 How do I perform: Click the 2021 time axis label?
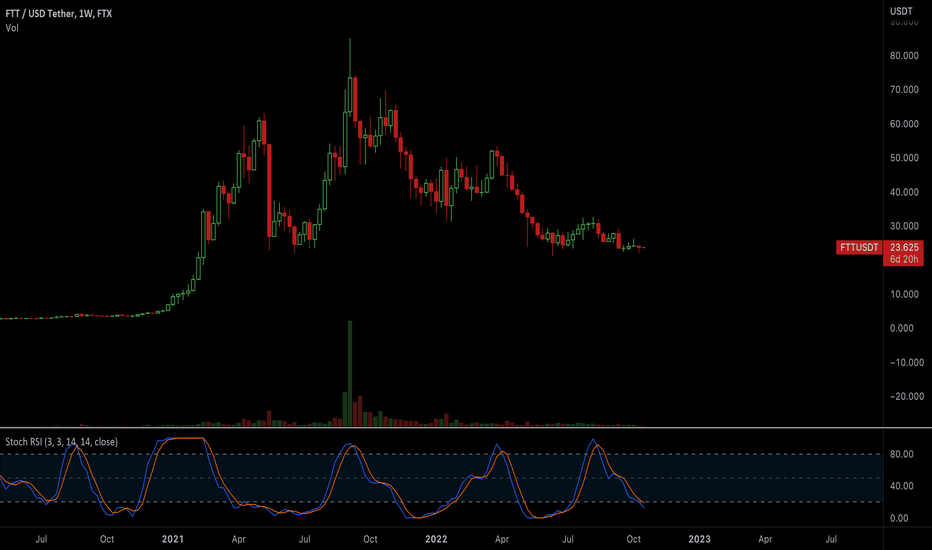pyautogui.click(x=173, y=539)
